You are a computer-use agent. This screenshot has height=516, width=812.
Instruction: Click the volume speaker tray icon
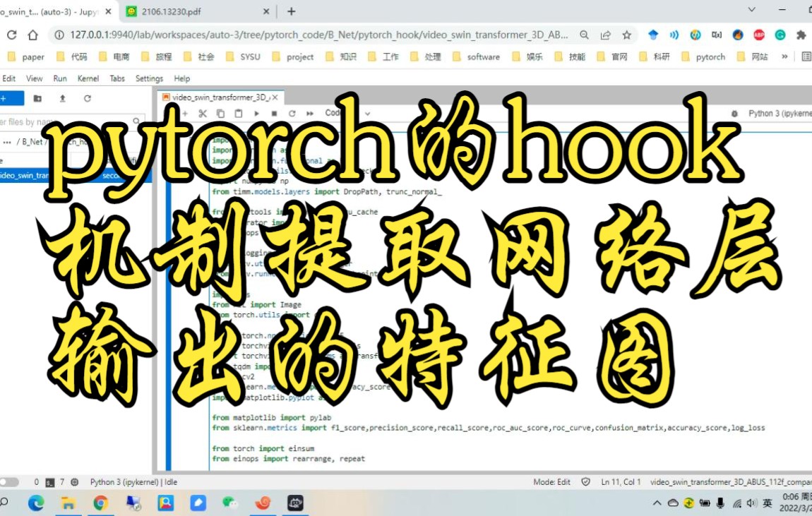pos(752,503)
